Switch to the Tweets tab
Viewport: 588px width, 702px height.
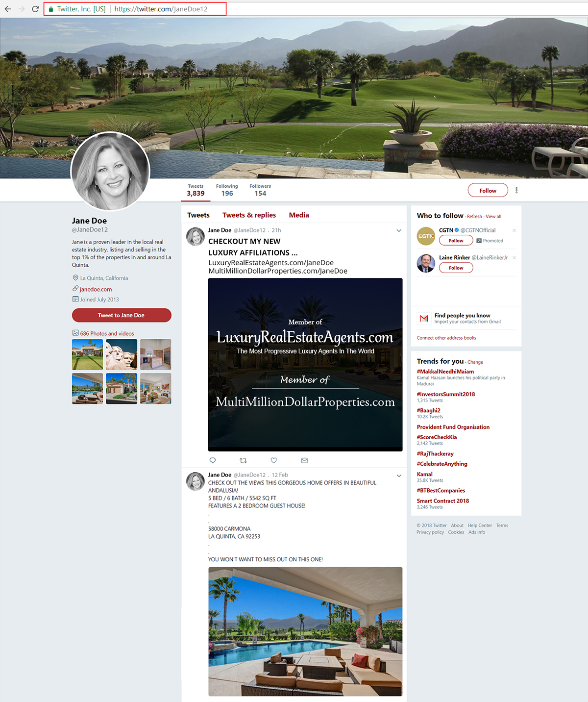(198, 215)
